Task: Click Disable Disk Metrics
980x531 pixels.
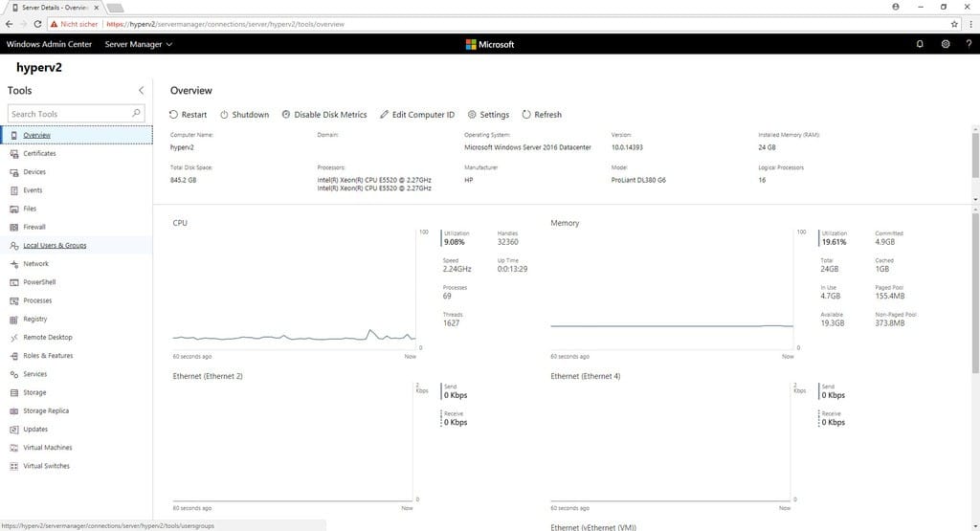Action: tap(324, 114)
